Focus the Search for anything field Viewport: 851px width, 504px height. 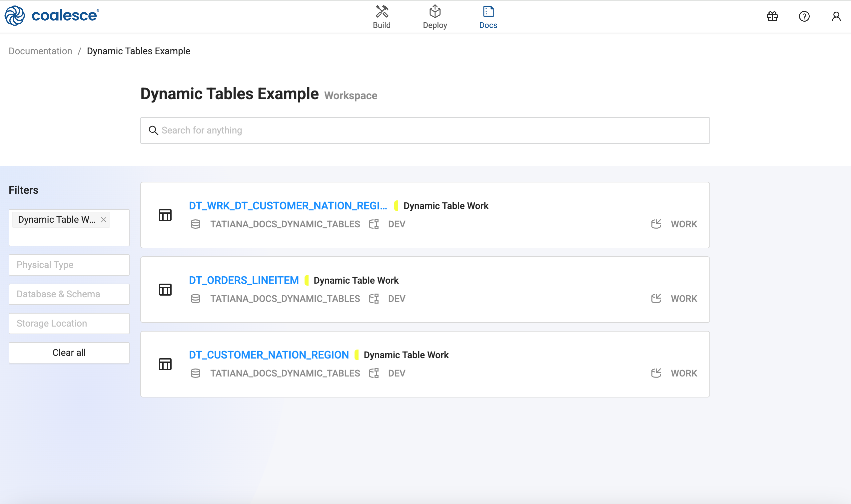pos(425,130)
